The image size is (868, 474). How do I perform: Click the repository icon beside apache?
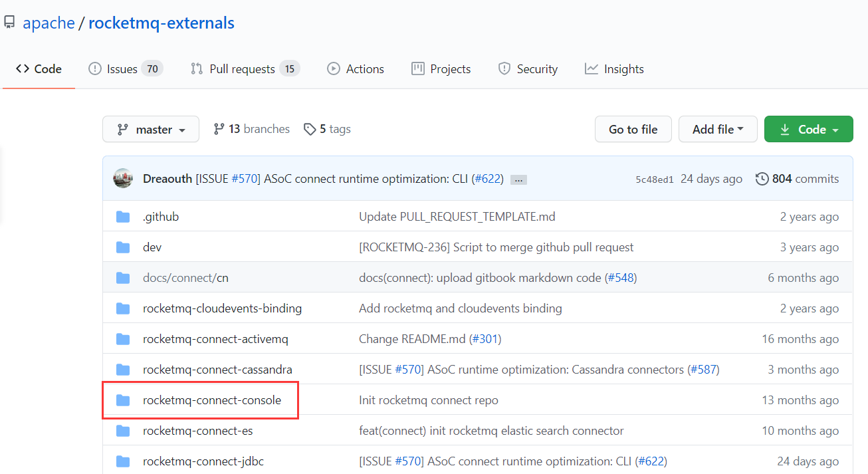coord(9,23)
